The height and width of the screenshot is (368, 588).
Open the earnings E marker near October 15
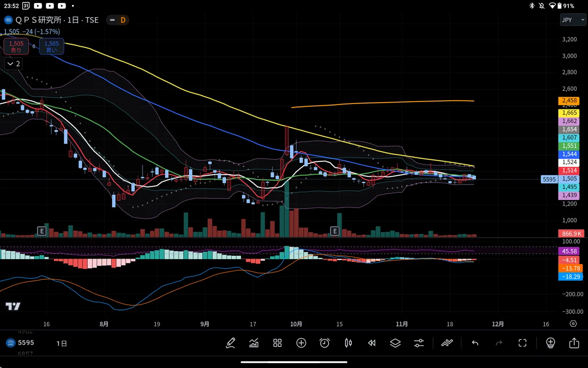[335, 231]
